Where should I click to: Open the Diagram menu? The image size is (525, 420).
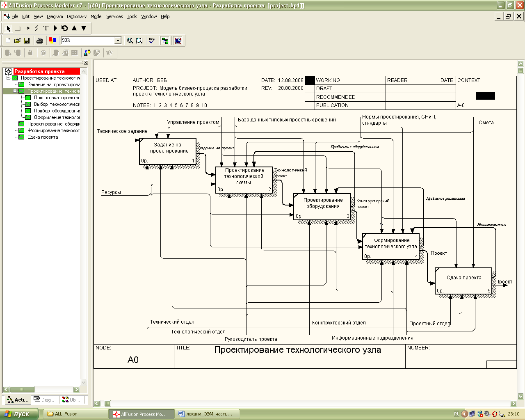pos(55,16)
